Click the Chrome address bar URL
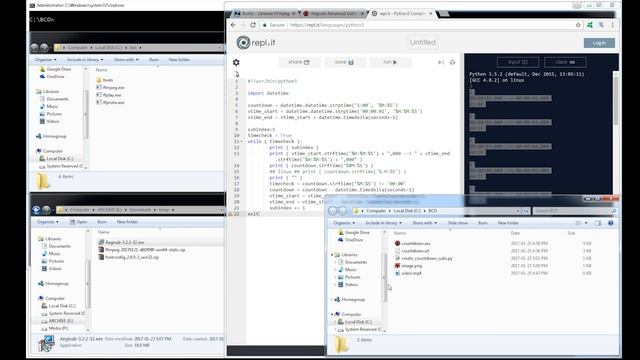This screenshot has width=640, height=360. [327, 25]
